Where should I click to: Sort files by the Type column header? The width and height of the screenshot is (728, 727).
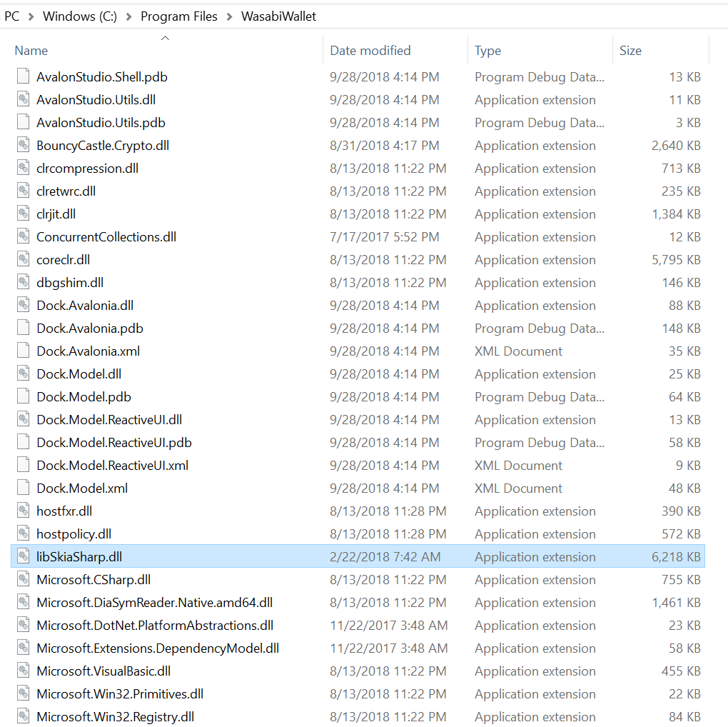point(487,50)
